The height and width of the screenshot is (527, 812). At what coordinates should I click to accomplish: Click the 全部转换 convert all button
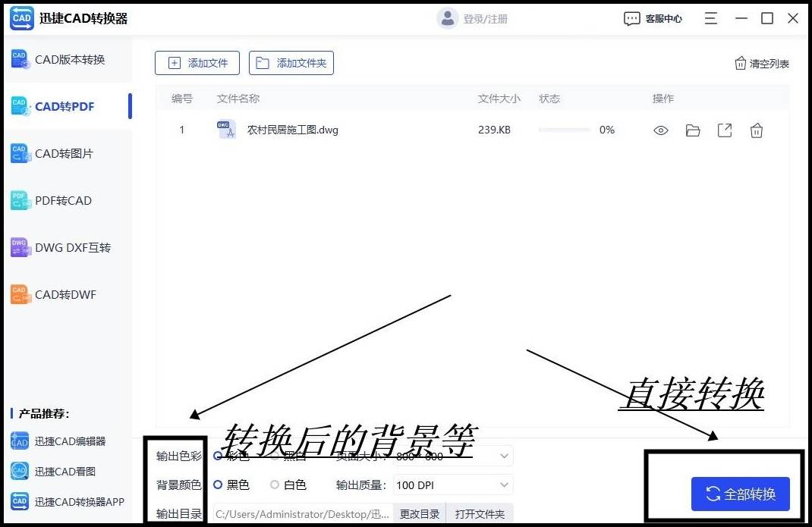(740, 494)
